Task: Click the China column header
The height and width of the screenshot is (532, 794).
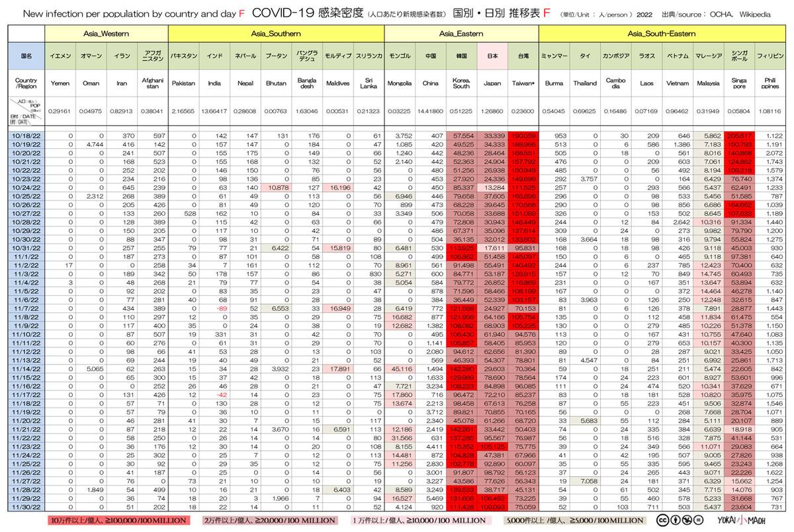Action: click(431, 84)
